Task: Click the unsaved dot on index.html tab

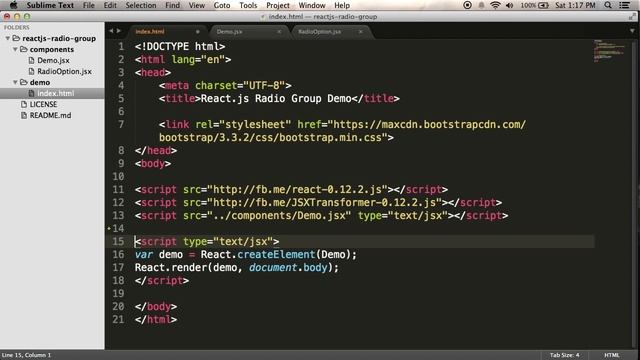Action: [x=198, y=32]
